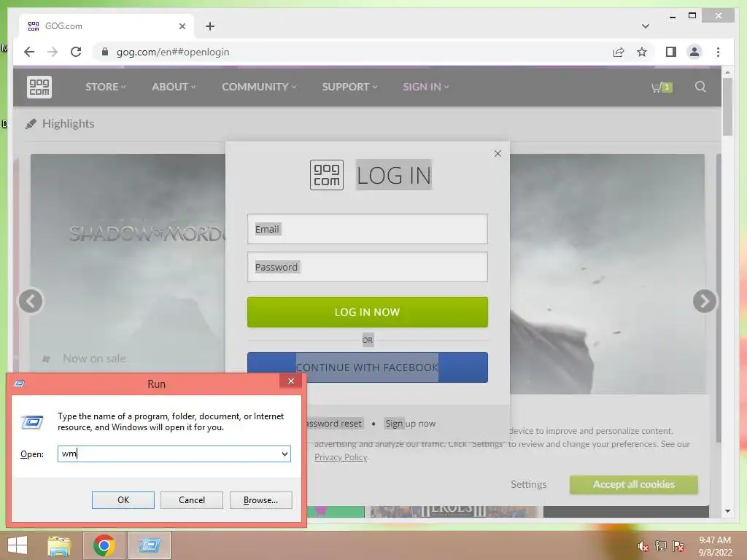The height and width of the screenshot is (560, 747).
Task: Click OK in the Run dialog
Action: (123, 500)
